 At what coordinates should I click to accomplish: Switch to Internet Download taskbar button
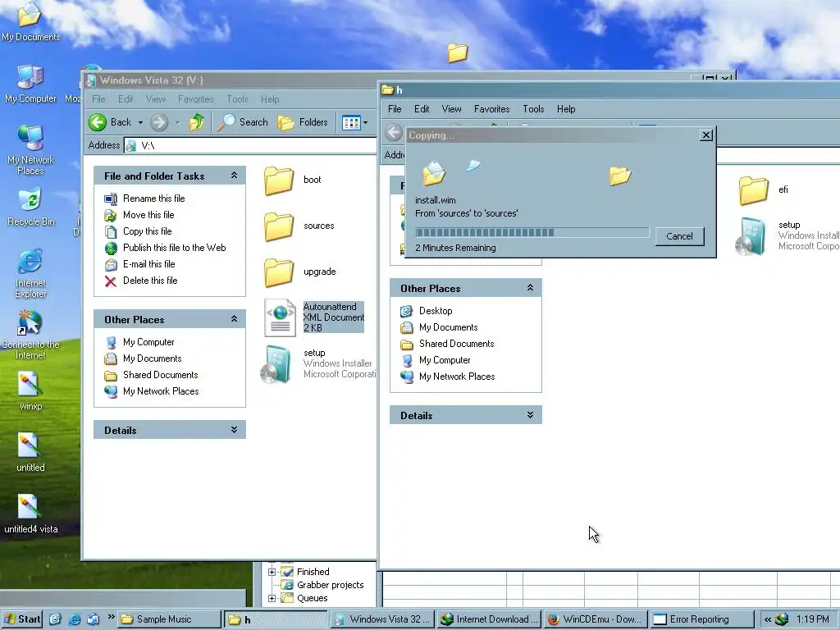point(488,619)
